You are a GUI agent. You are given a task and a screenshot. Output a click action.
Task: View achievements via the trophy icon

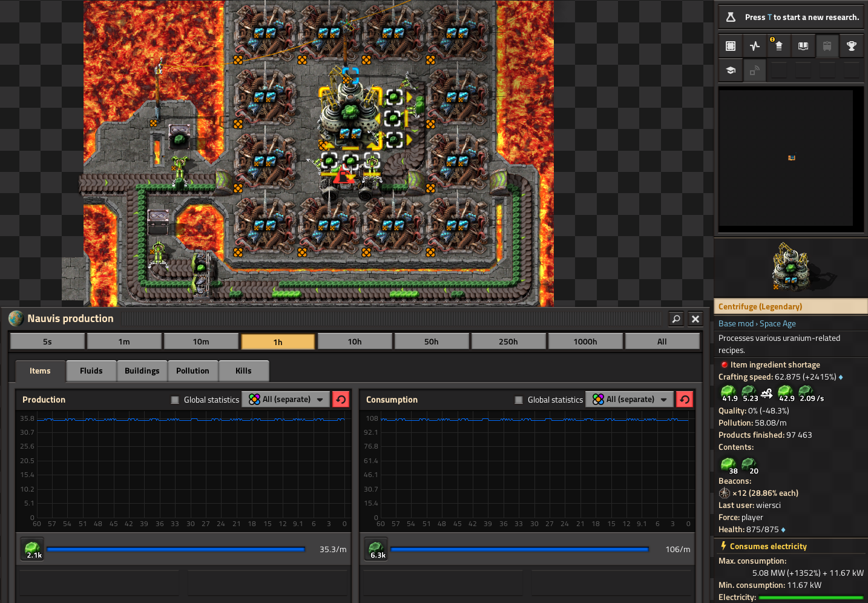851,45
